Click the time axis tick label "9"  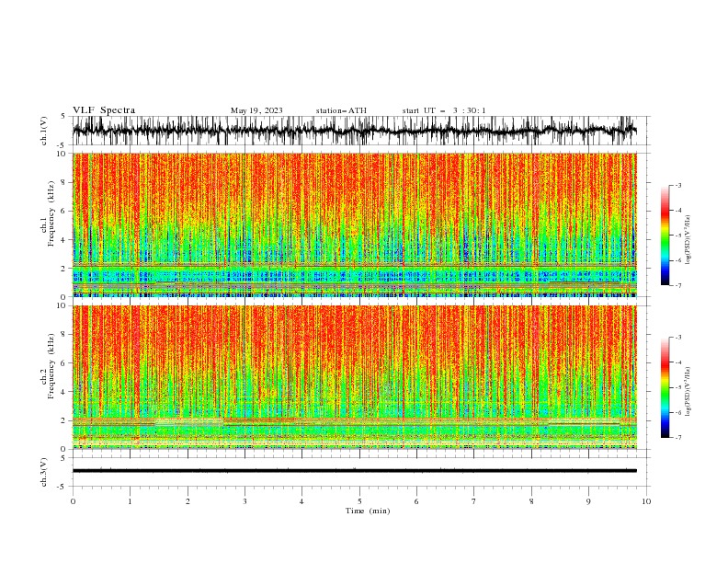[588, 501]
